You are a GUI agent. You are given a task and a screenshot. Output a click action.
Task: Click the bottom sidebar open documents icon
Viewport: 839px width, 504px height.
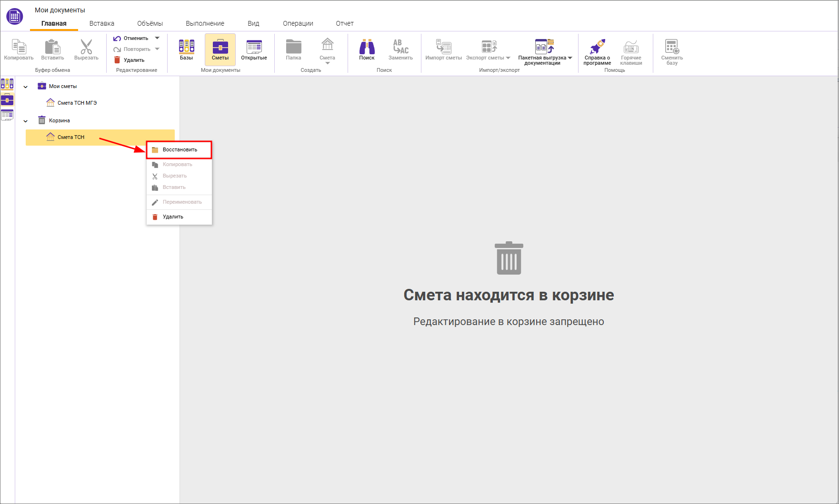7,115
